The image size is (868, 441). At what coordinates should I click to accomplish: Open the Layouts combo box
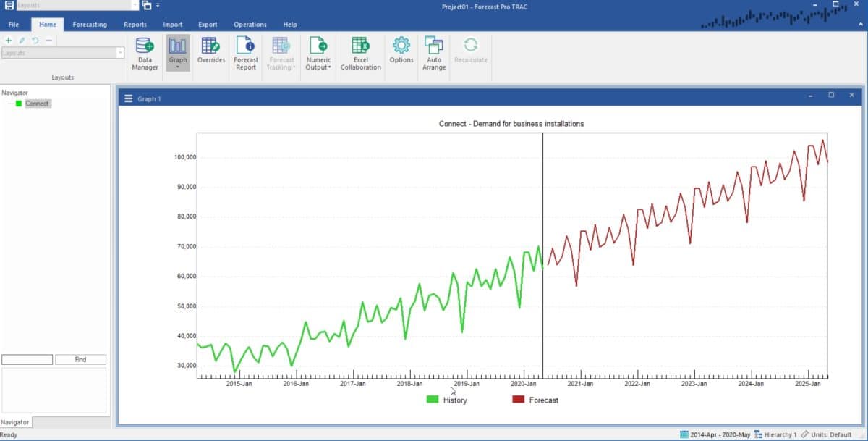coord(63,52)
